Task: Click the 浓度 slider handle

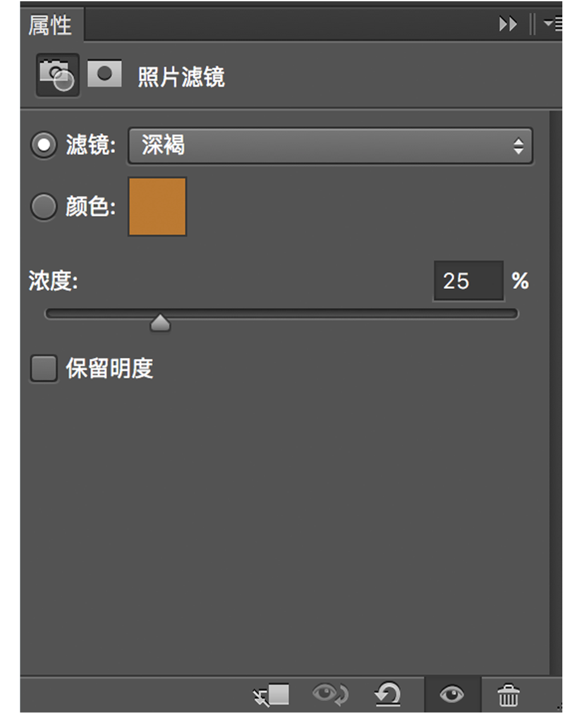Action: [160, 323]
